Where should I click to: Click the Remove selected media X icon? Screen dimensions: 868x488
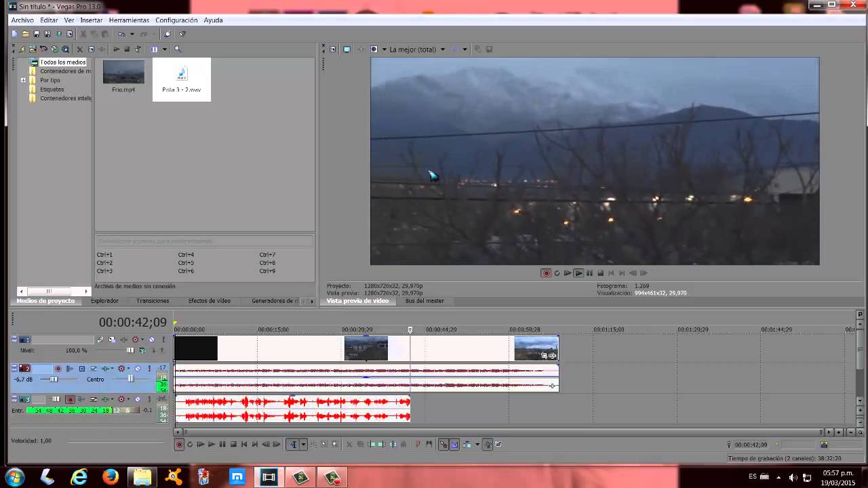80,49
